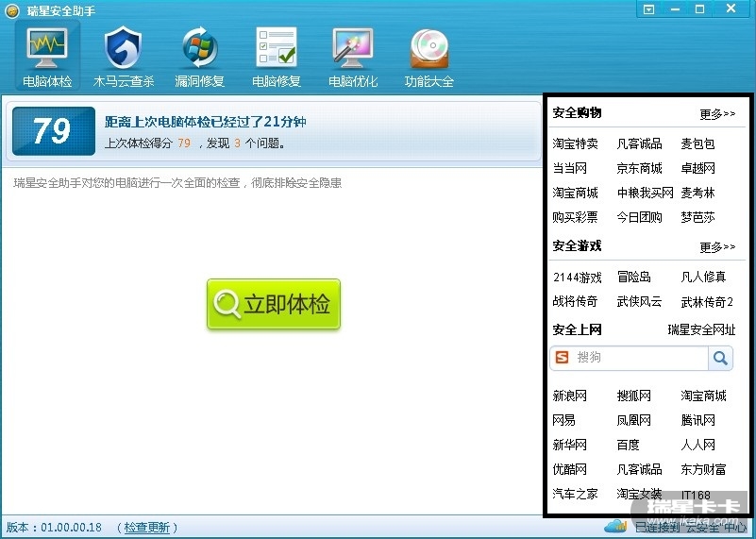The width and height of the screenshot is (756, 539).
Task: Open the 新浪网 link
Action: tap(569, 396)
